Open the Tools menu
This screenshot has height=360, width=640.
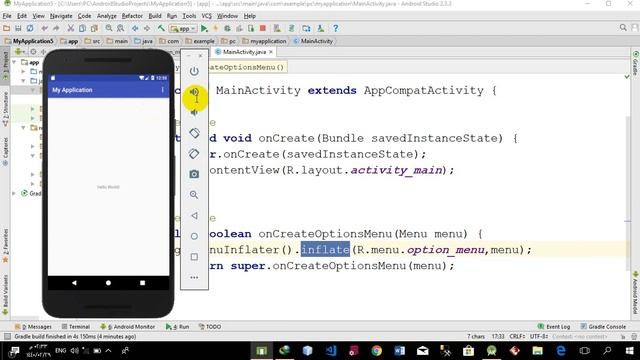point(189,16)
